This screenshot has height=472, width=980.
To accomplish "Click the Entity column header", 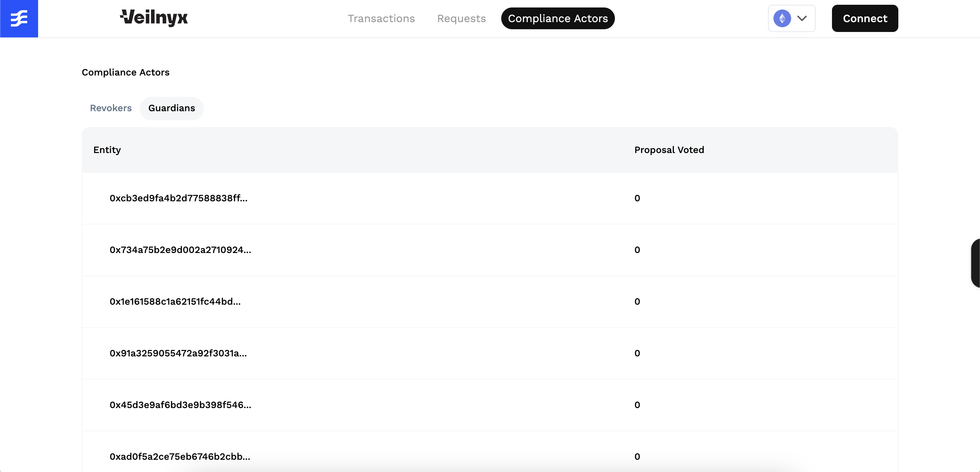I will coord(107,150).
